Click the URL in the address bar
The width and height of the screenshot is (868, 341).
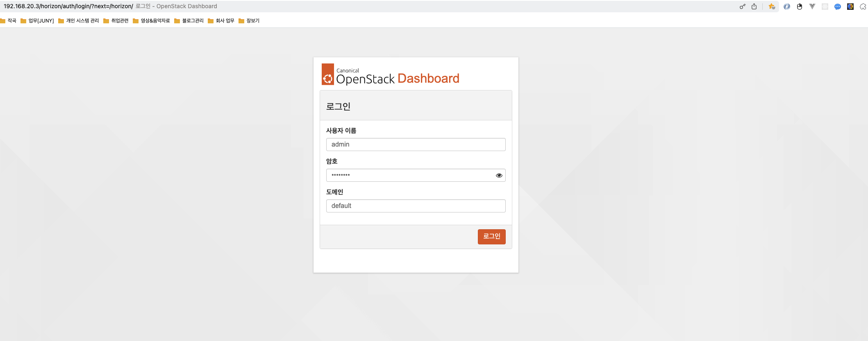coord(68,7)
